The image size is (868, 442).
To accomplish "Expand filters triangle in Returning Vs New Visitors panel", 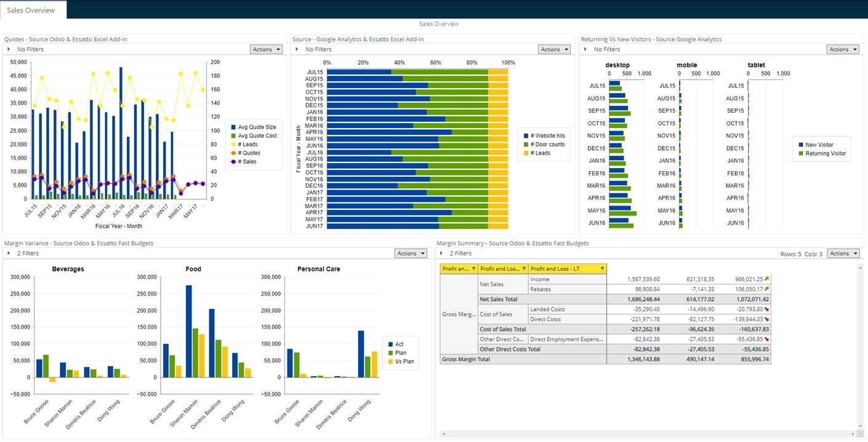I will pyautogui.click(x=585, y=49).
